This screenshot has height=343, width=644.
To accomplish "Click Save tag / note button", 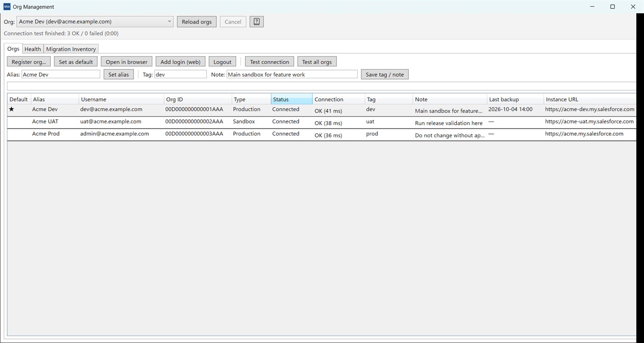I will point(384,74).
